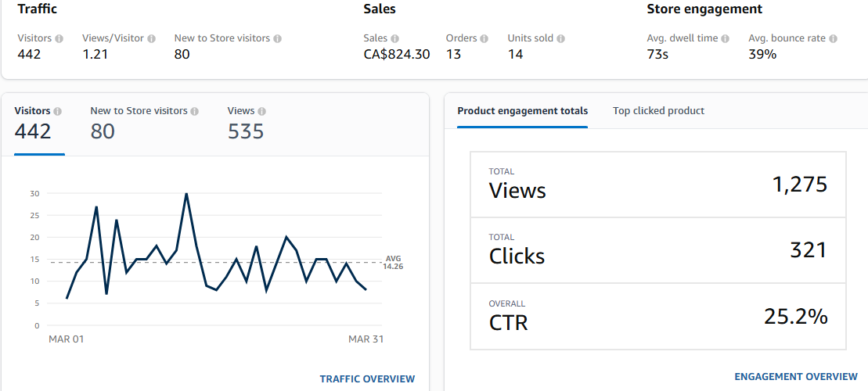The height and width of the screenshot is (391, 868).
Task: Click info icon on Views chart tab
Action: click(262, 111)
